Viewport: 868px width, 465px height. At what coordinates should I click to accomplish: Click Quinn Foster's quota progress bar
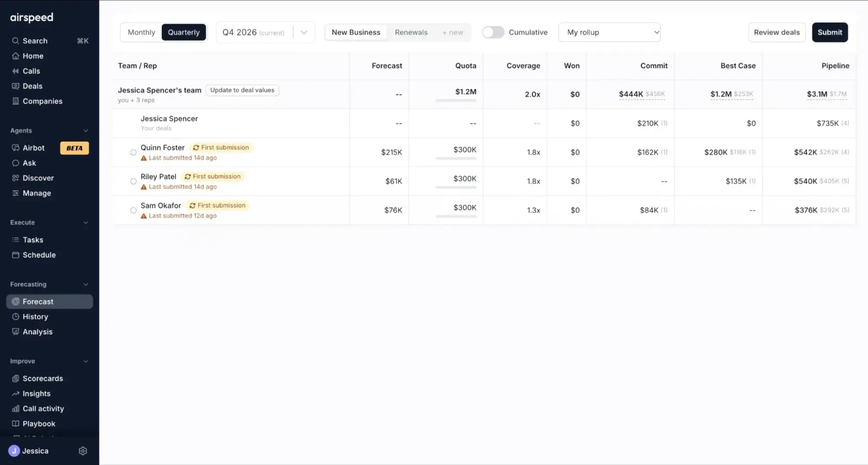tap(456, 158)
